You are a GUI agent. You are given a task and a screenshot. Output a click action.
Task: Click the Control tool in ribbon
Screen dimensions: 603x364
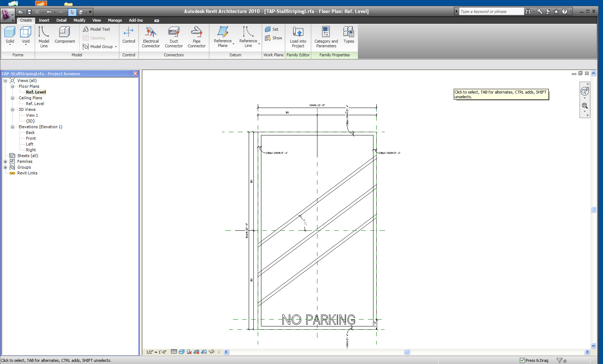(x=129, y=35)
